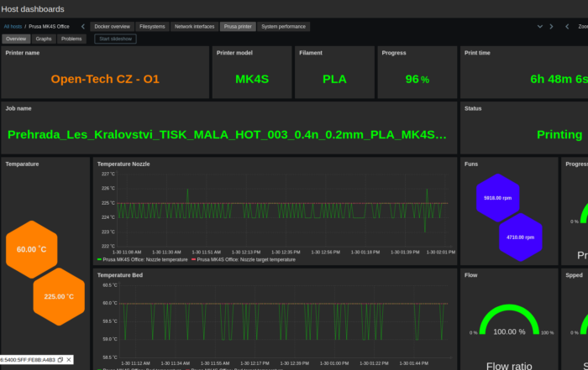Click the PLA filament value
Viewport: 588px width, 370px height.
click(334, 79)
